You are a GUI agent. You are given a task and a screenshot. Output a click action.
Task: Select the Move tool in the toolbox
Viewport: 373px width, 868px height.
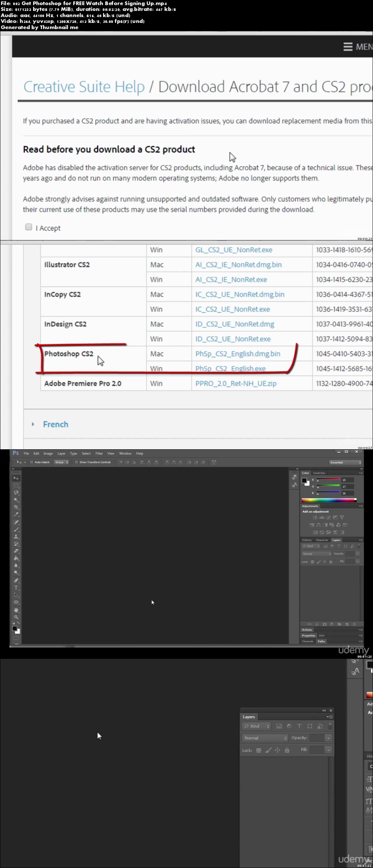tap(16, 478)
